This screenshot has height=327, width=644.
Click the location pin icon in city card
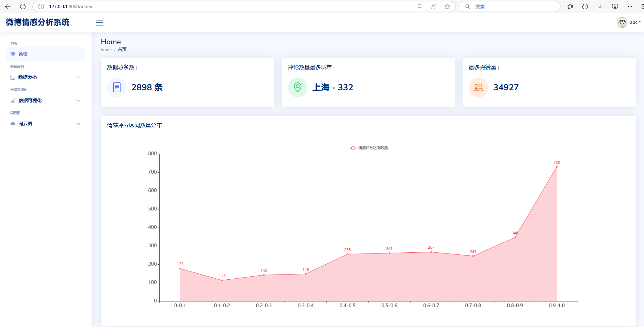tap(297, 88)
